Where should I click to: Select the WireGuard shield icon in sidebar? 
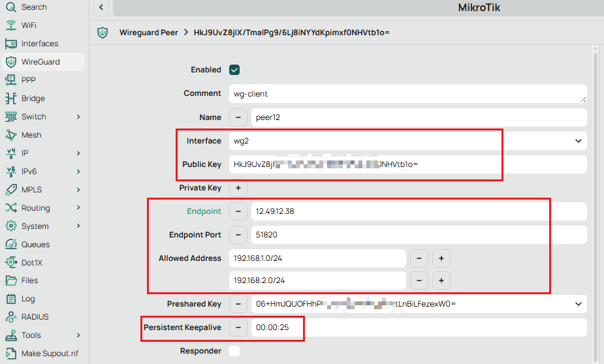pos(11,62)
